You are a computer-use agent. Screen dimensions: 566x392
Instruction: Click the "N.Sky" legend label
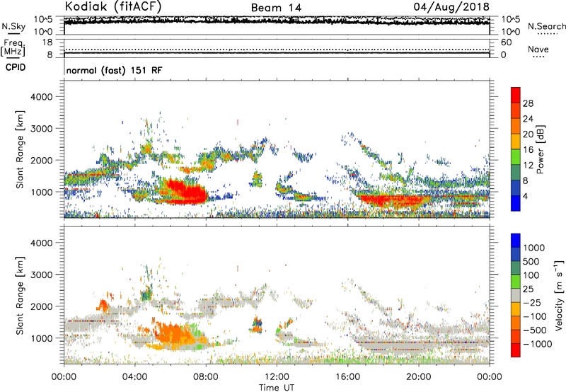coord(13,26)
